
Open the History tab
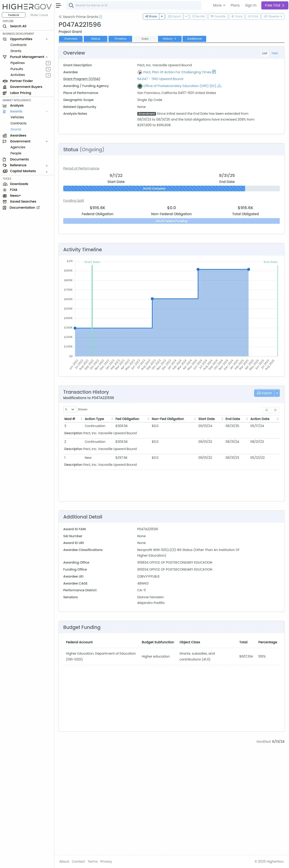pyautogui.click(x=169, y=39)
